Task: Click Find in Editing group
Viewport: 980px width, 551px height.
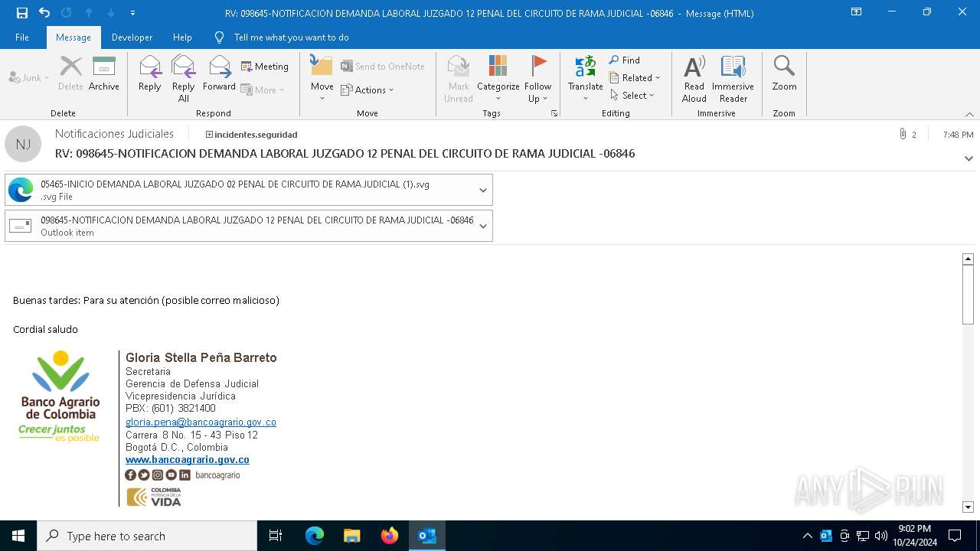Action: [x=625, y=60]
